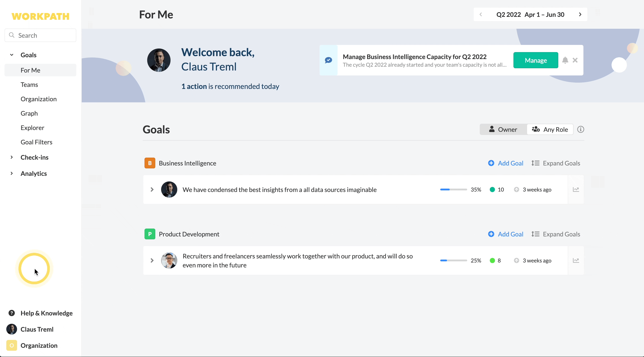Click the orange Business Intelligence badge

150,163
